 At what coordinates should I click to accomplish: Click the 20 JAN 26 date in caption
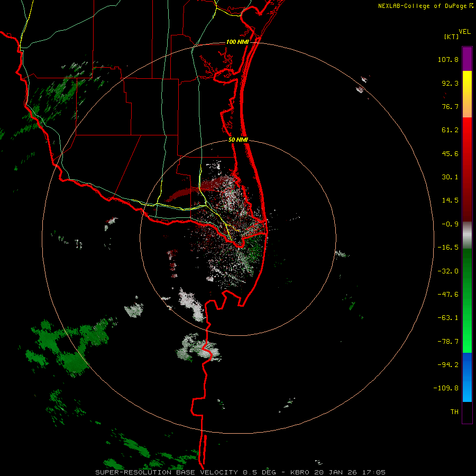point(336,472)
